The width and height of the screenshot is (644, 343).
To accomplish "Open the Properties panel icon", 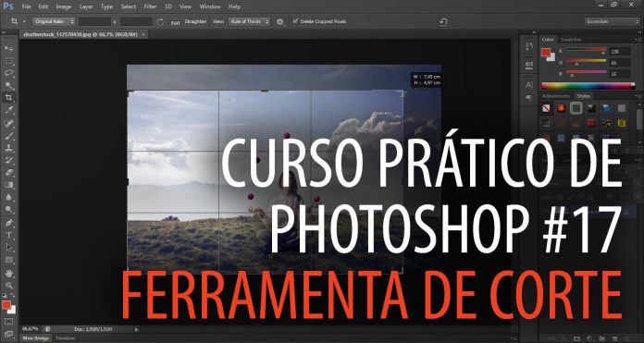I will 529,65.
